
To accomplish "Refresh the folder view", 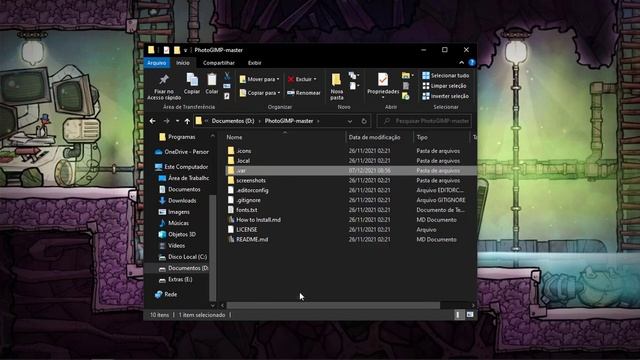I will click(364, 121).
